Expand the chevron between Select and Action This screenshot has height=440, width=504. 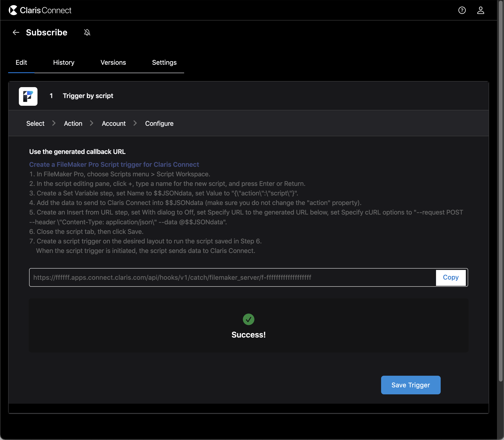point(54,123)
